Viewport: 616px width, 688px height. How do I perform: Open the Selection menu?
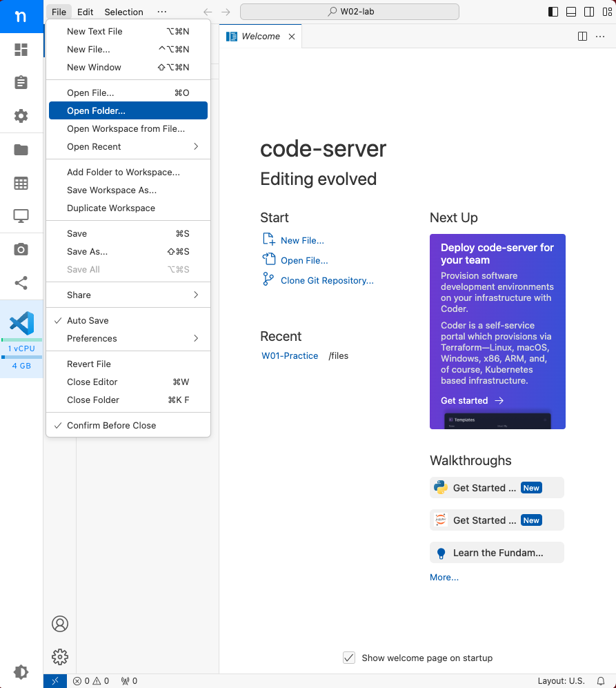pyautogui.click(x=123, y=12)
